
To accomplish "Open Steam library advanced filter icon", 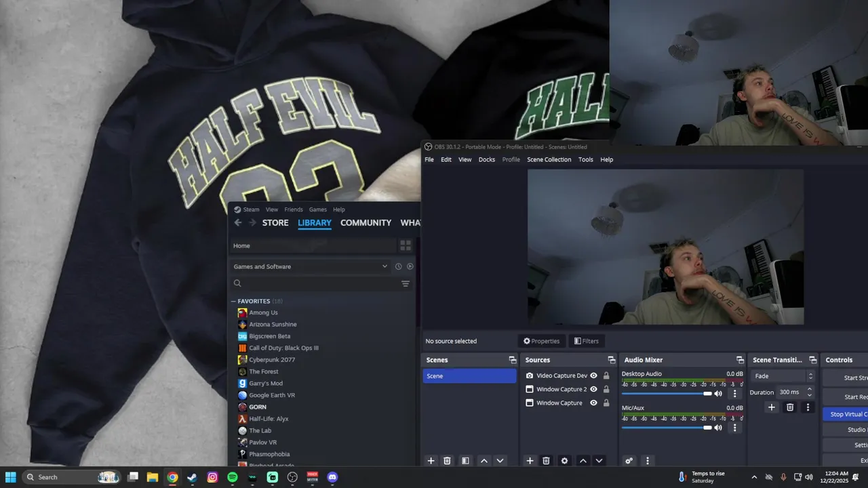I will [x=406, y=283].
